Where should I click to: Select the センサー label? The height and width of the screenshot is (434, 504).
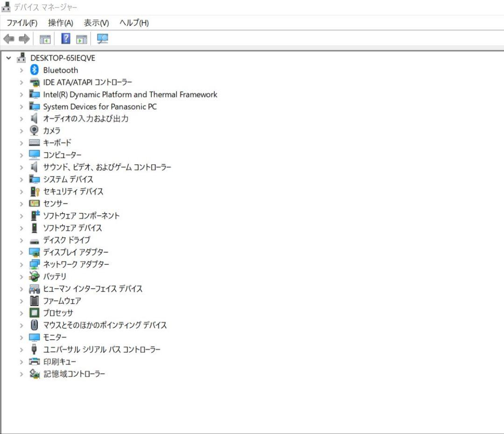[56, 203]
